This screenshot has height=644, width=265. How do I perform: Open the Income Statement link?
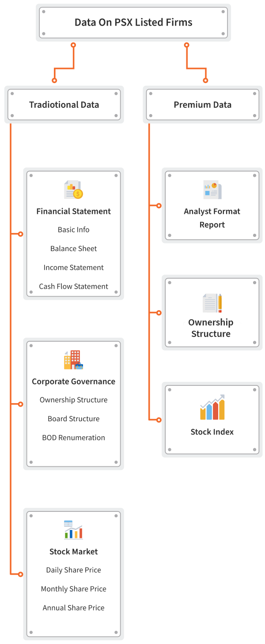click(73, 267)
